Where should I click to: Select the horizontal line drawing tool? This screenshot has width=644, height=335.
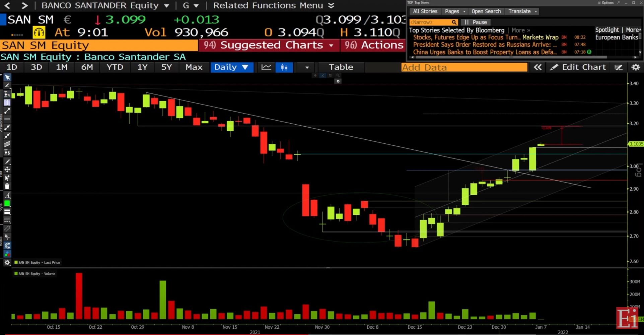[x=7, y=119]
